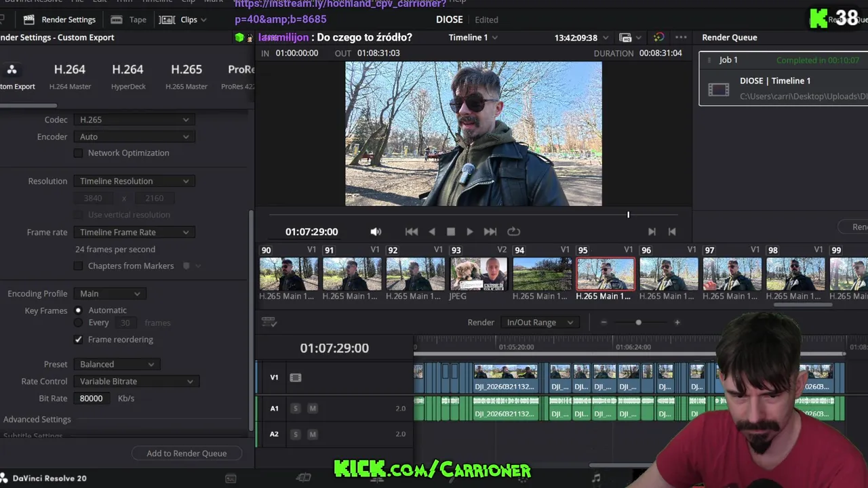Uncheck Frame reordering
This screenshot has height=488, width=868.
click(x=78, y=340)
